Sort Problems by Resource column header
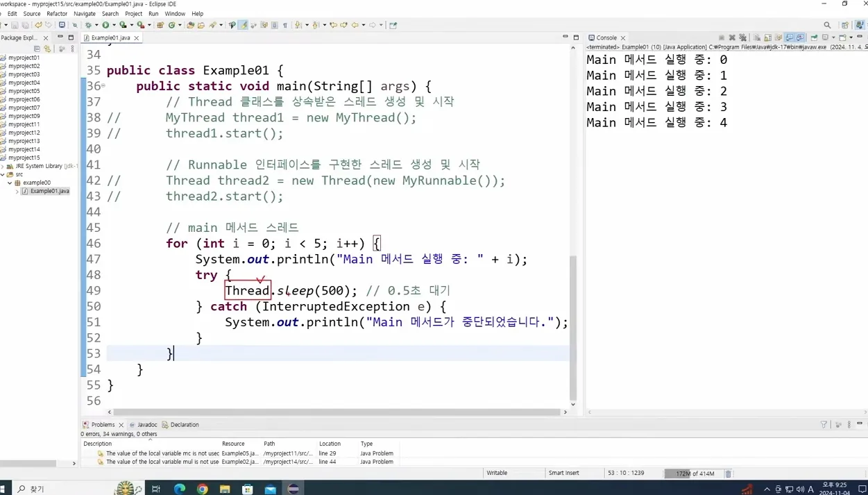 pos(233,444)
